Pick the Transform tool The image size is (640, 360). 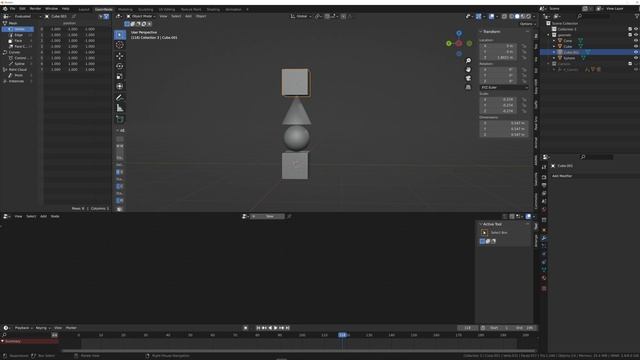tap(120, 86)
